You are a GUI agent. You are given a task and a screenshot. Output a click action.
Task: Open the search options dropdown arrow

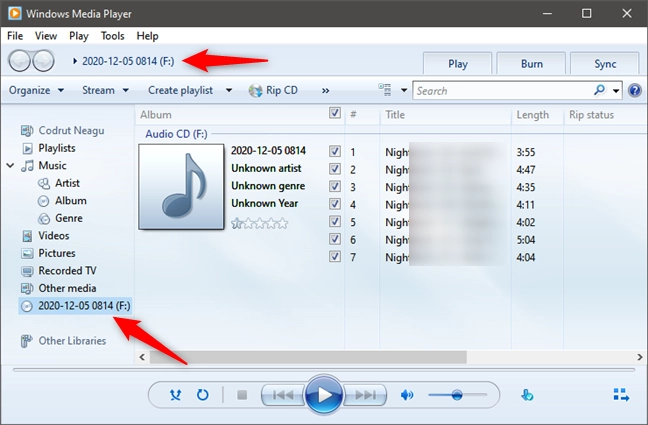616,91
